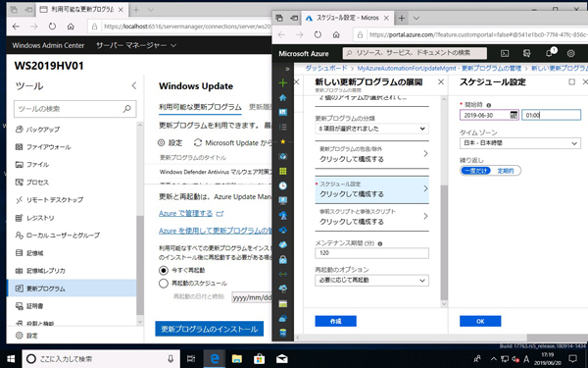The width and height of the screenshot is (588, 368).
Task: Open Azure Home via the house icon
Action: click(283, 97)
